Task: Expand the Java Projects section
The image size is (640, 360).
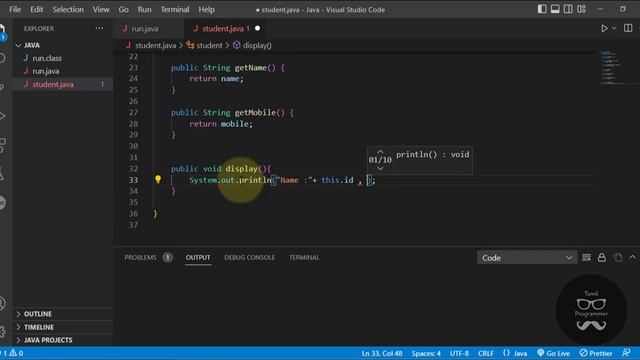Action: click(48, 340)
